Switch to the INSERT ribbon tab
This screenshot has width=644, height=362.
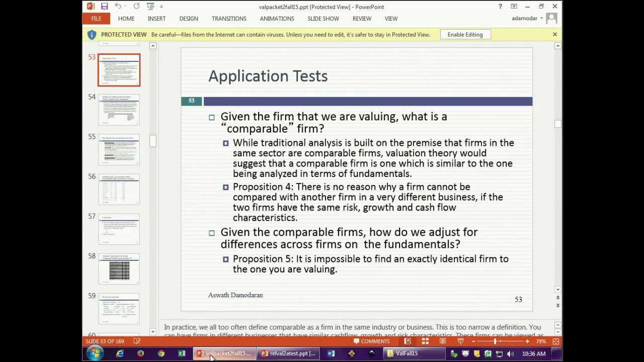click(x=156, y=19)
